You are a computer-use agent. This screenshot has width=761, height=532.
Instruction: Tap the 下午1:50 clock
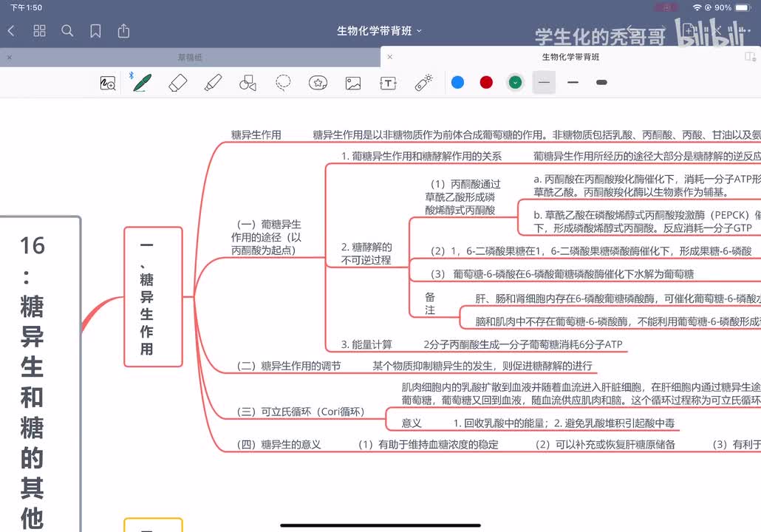click(x=26, y=8)
